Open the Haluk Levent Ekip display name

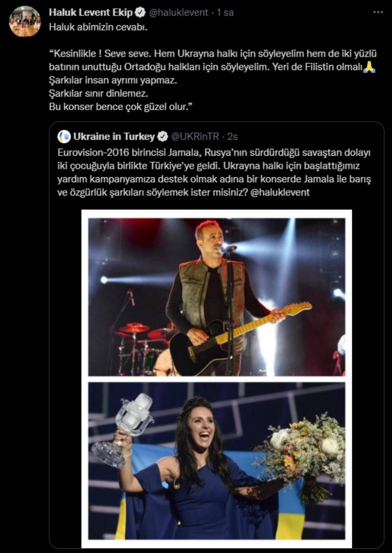coord(91,12)
